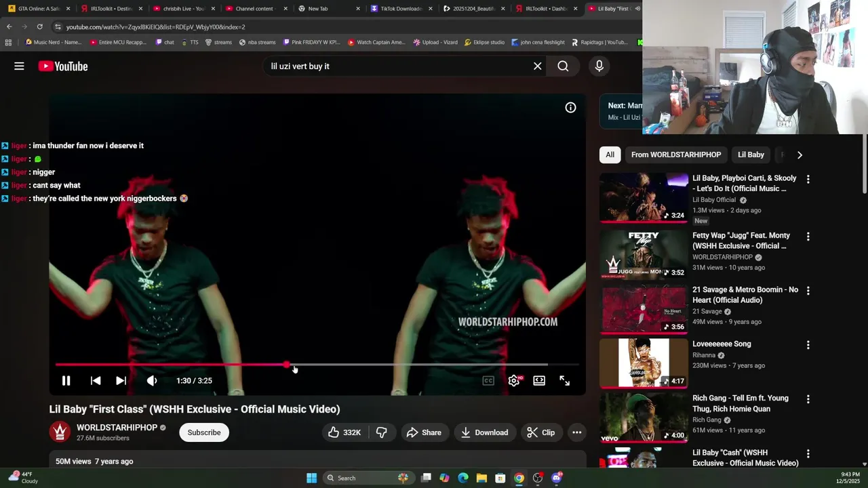868x488 pixels.
Task: Open 'Eklipse studio' bookmark
Action: coord(484,42)
